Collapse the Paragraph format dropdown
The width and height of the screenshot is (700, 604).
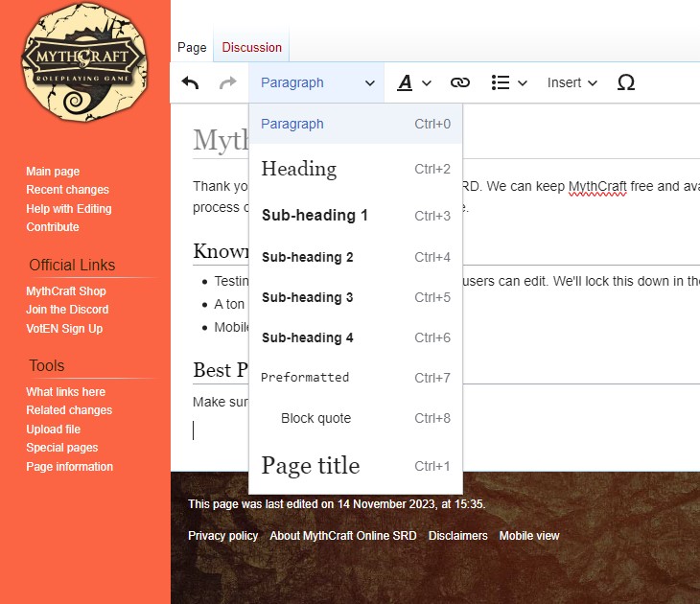click(x=316, y=82)
